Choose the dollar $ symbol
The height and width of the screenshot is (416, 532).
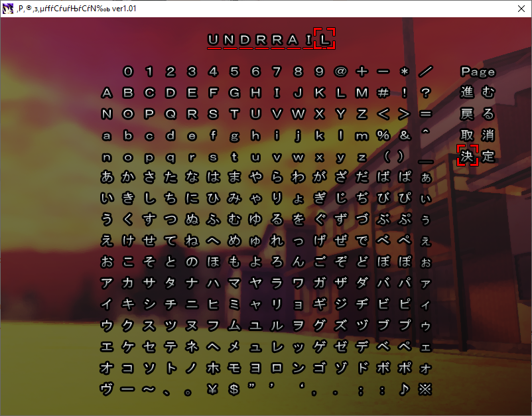tap(234, 389)
